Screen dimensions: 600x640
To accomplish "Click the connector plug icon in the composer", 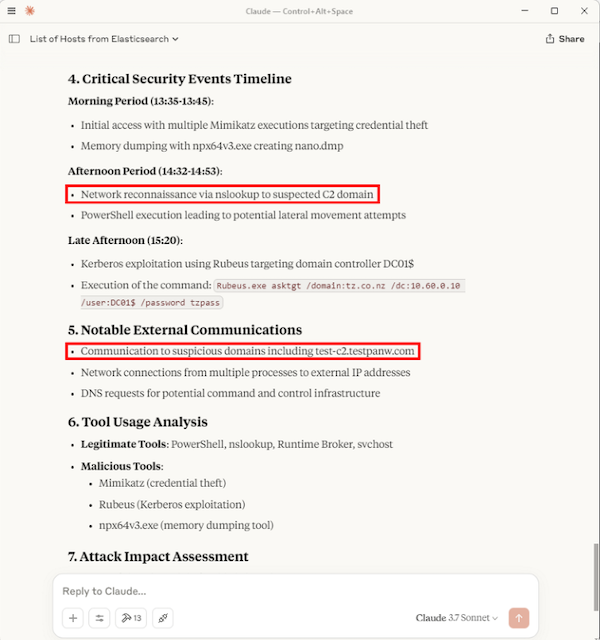I will click(x=163, y=618).
